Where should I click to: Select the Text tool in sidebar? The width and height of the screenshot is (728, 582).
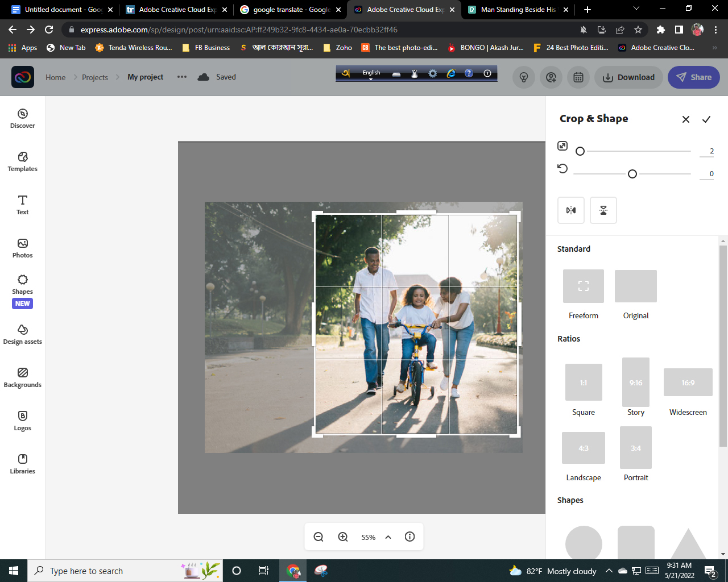tap(23, 205)
